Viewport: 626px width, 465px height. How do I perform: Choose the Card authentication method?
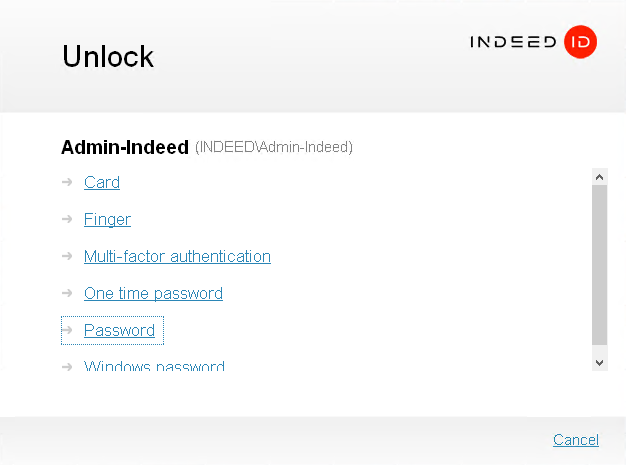(x=102, y=182)
